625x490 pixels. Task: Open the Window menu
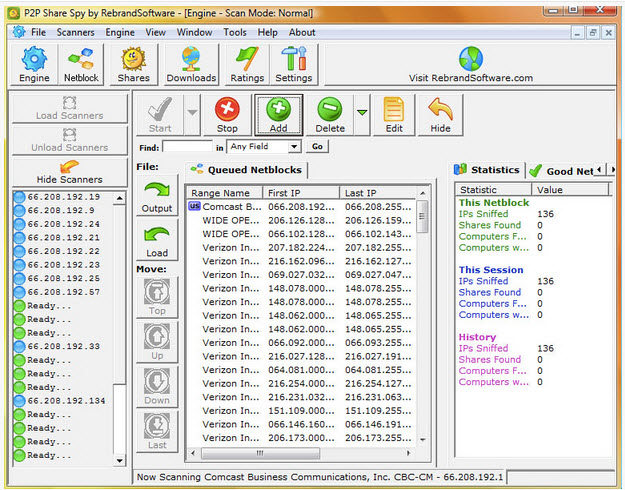coord(195,32)
